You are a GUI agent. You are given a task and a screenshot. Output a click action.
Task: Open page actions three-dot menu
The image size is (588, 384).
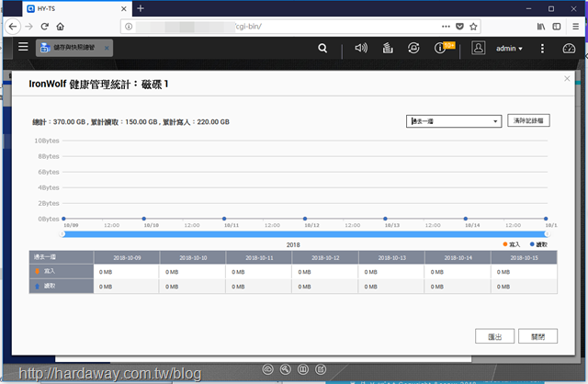(446, 27)
